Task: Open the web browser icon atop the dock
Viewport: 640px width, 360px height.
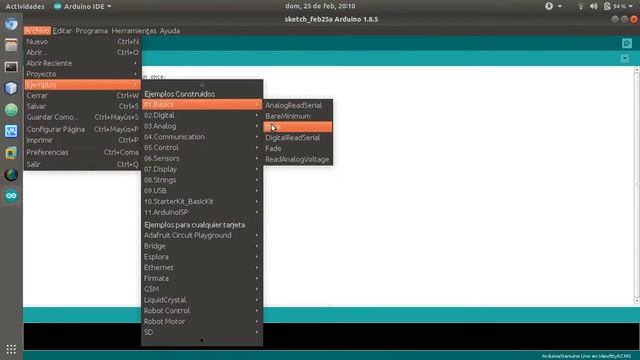Action: click(x=11, y=24)
